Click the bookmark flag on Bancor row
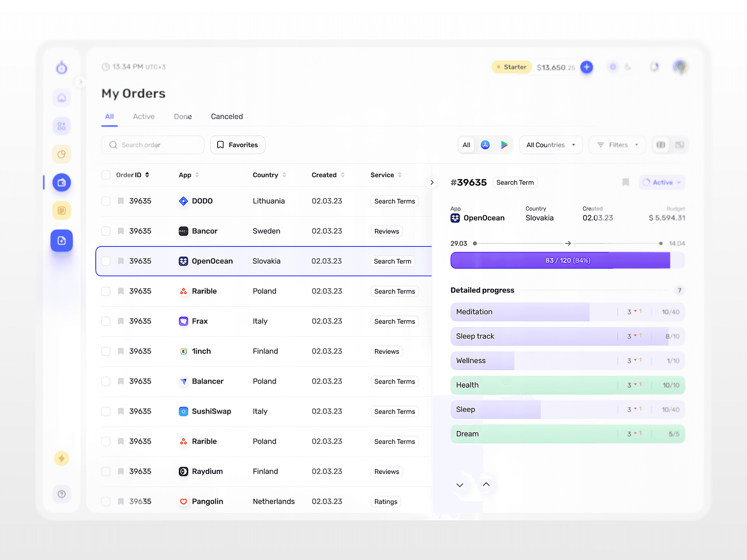The height and width of the screenshot is (560, 747). click(121, 231)
